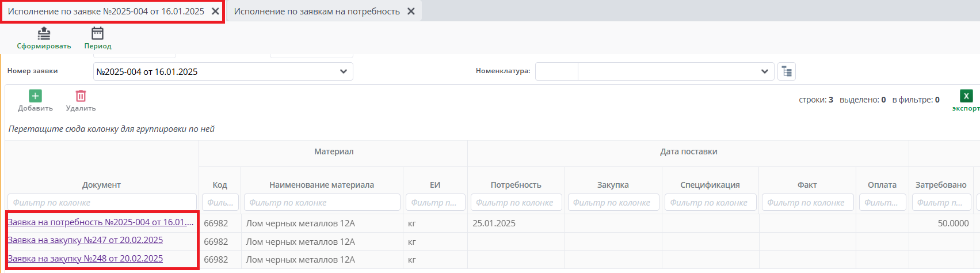Open the Номенклатура tree selection icon
Viewport: 980px width, 273px height.
pyautogui.click(x=787, y=71)
